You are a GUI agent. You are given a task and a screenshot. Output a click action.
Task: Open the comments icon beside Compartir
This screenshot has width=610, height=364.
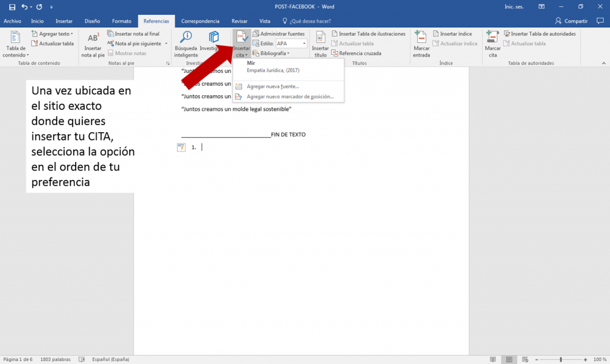(x=600, y=21)
